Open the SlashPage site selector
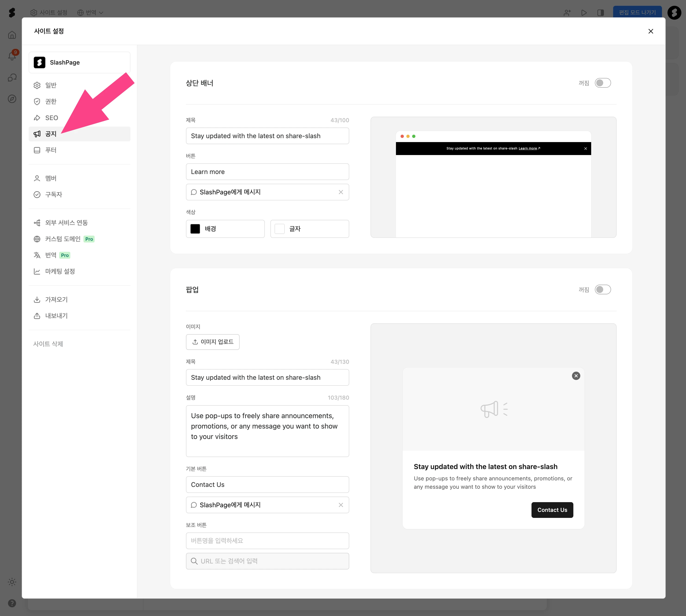This screenshot has width=686, height=616. tap(80, 62)
